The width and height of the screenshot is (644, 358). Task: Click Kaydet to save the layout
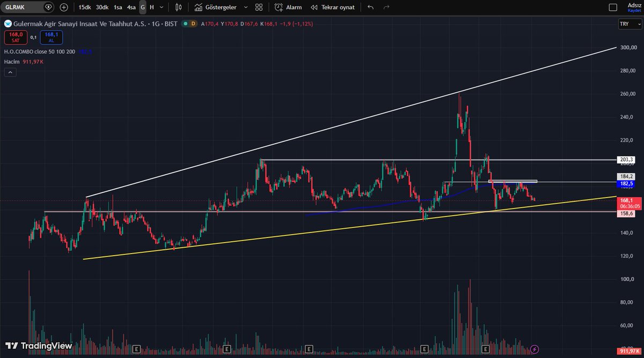click(634, 10)
